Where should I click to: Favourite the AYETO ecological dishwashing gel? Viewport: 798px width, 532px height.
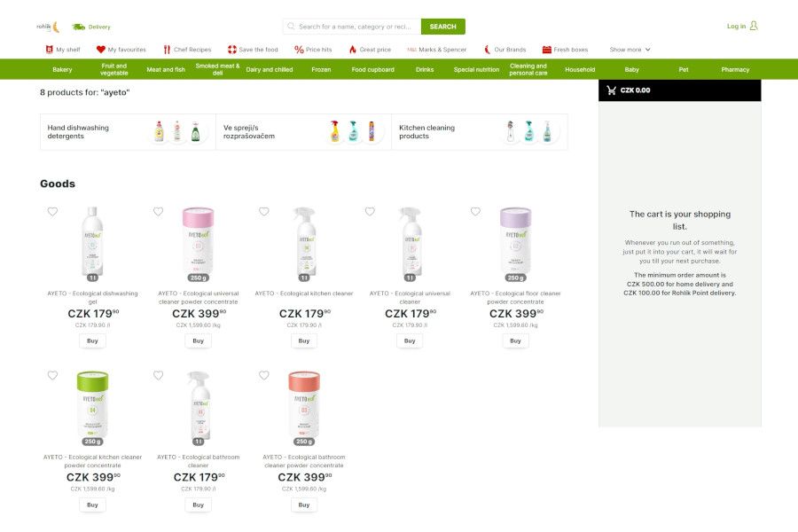pyautogui.click(x=52, y=212)
